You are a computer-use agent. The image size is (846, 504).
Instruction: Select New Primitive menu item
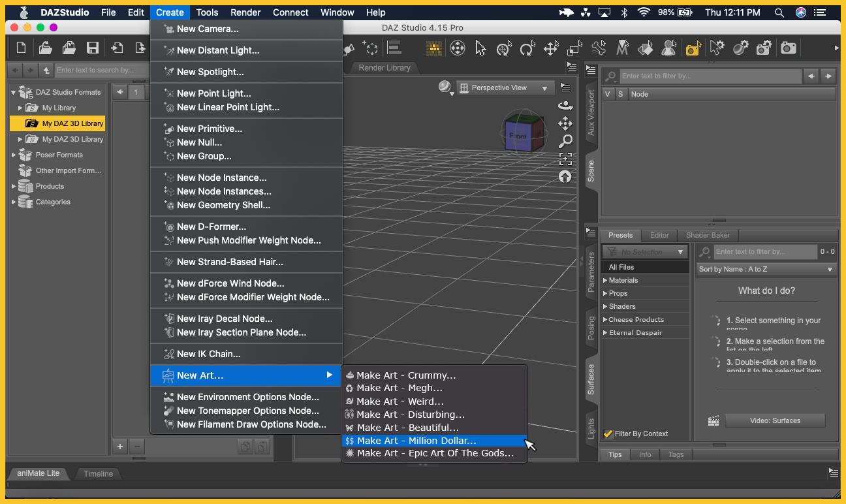[247, 129]
